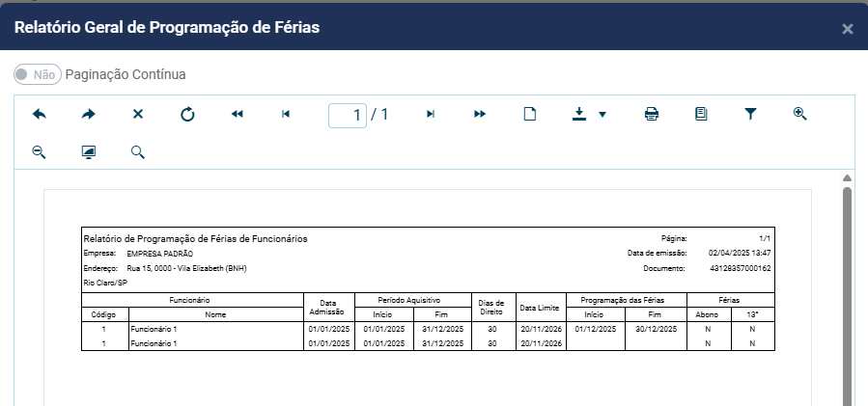Go to the previous report page
Screen dimensions: 868x406
pyautogui.click(x=286, y=114)
